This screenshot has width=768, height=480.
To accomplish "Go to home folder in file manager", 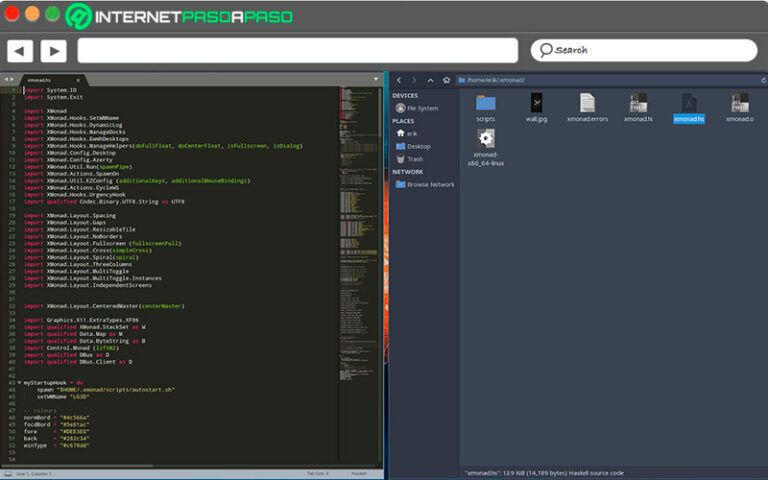I will click(x=445, y=79).
